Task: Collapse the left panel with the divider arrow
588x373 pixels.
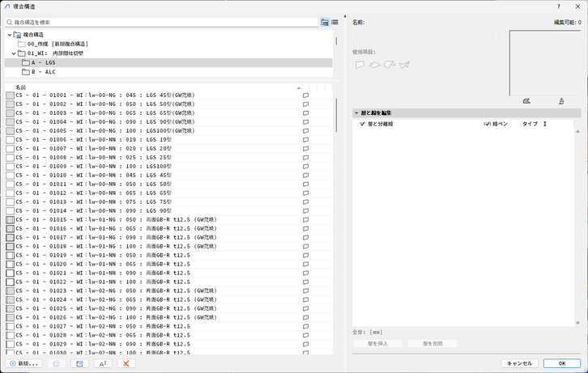Action: point(345,16)
